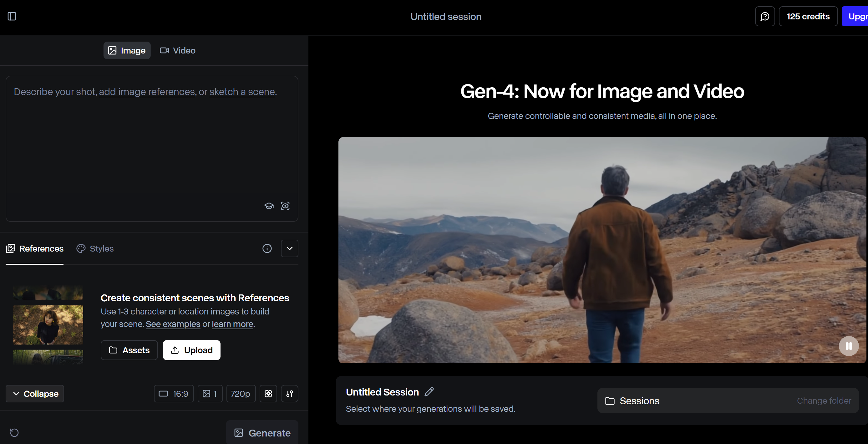
Task: Open the advanced settings sliders icon
Action: tap(289, 393)
